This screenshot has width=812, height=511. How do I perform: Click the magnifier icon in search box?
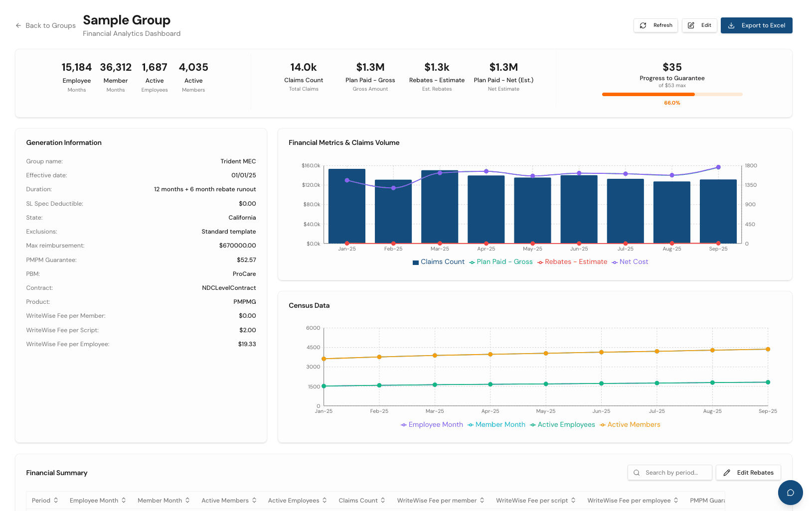637,473
